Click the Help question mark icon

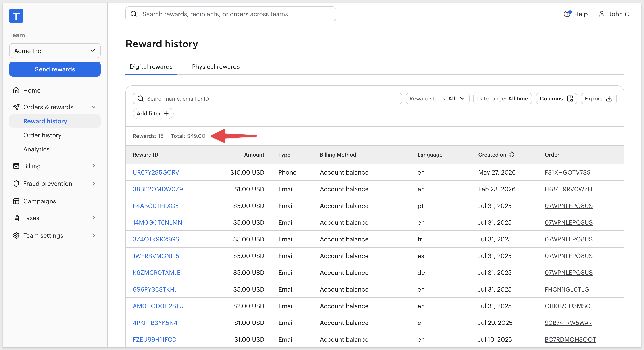pyautogui.click(x=567, y=14)
